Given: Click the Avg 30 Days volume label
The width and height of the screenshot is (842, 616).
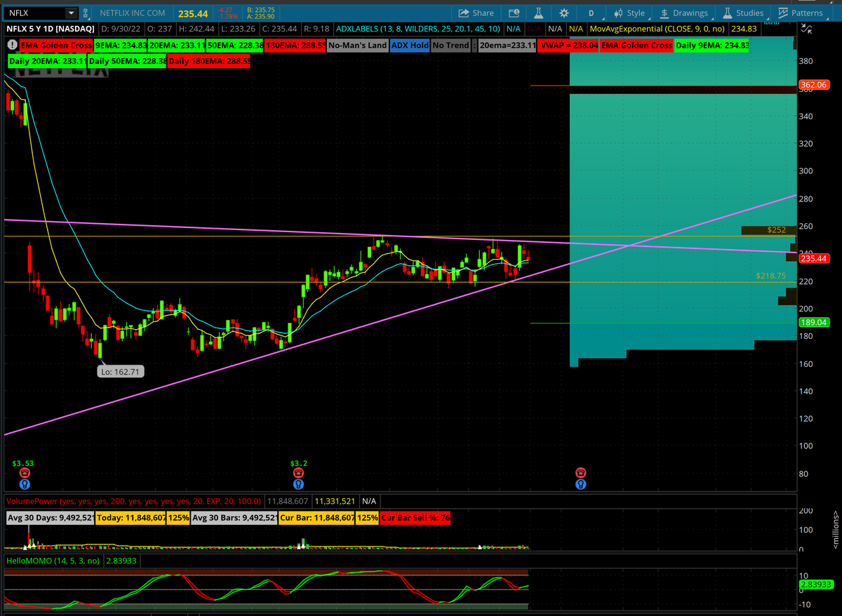Looking at the screenshot, I should point(51,518).
